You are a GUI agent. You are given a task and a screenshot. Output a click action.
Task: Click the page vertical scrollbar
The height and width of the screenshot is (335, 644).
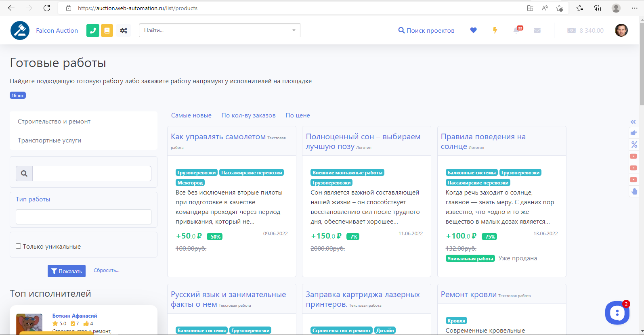click(x=641, y=65)
